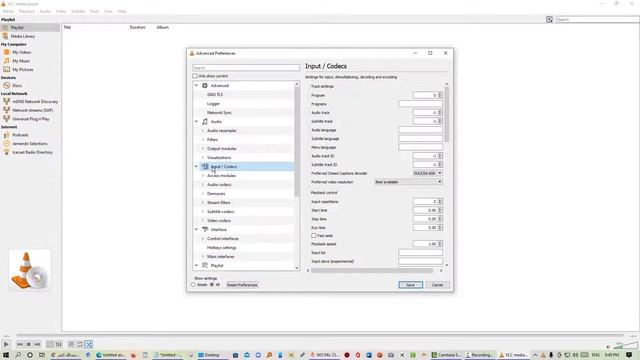Select the Simple show settings radio
Screen dimensions: 640x360
pos(193,284)
